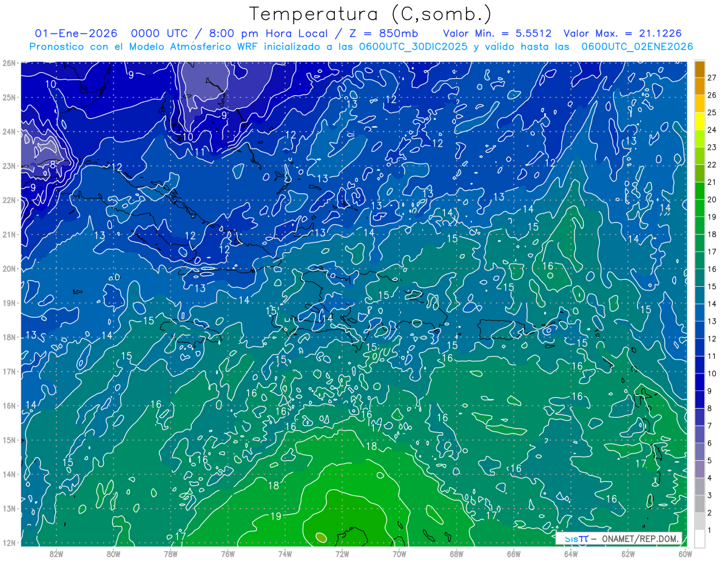Viewport: 728px width, 562px height.
Task: Click the 66W longitude axis label
Action: tap(513, 554)
